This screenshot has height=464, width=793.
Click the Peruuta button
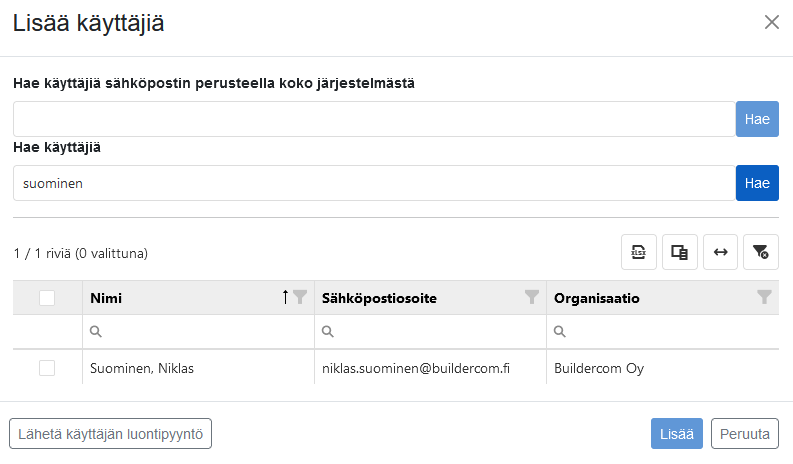[744, 434]
